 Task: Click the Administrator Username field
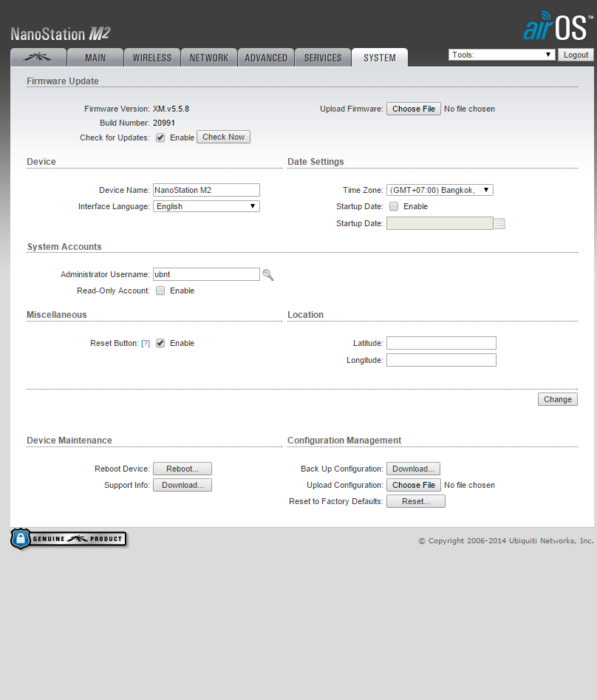click(206, 274)
